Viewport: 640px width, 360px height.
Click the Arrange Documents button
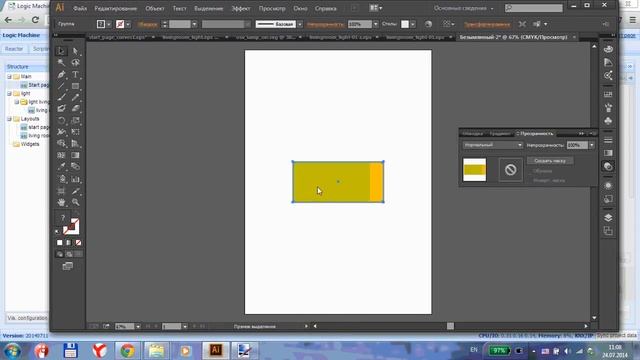[x=376, y=8]
